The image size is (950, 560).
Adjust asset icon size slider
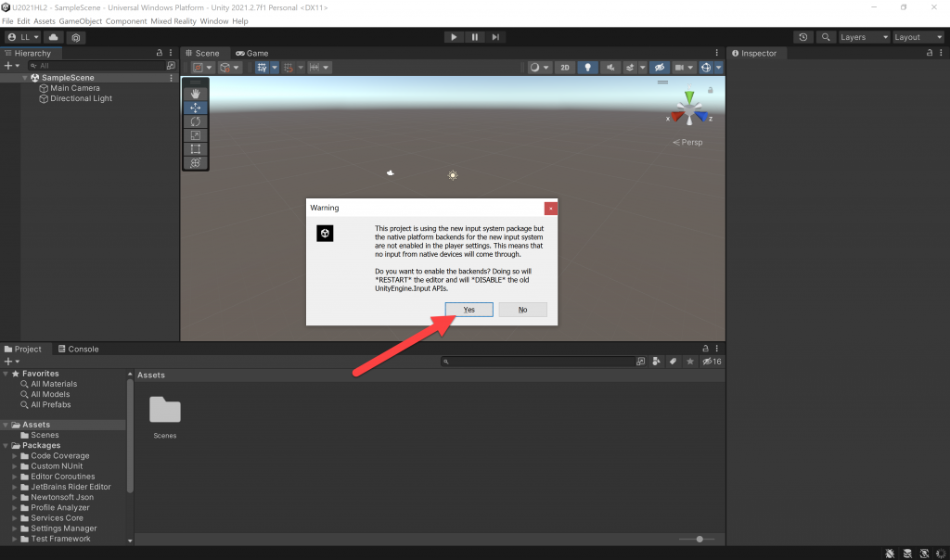pyautogui.click(x=700, y=539)
